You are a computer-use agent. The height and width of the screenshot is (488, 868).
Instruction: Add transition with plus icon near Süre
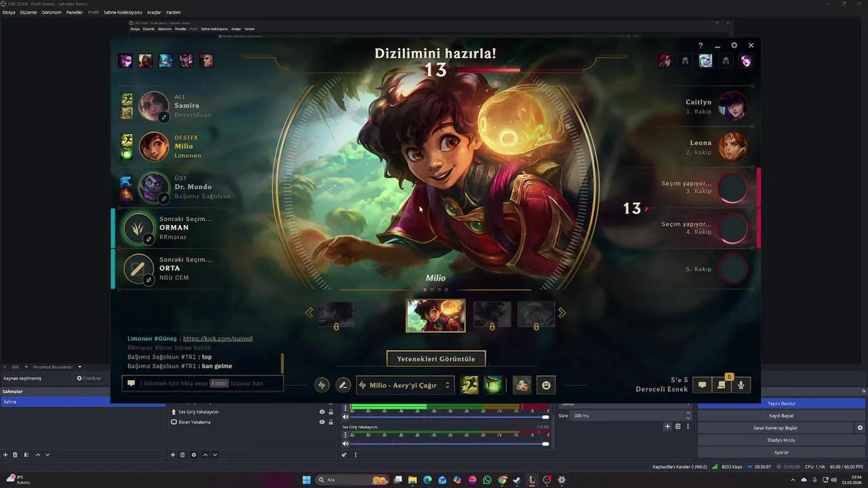[667, 426]
